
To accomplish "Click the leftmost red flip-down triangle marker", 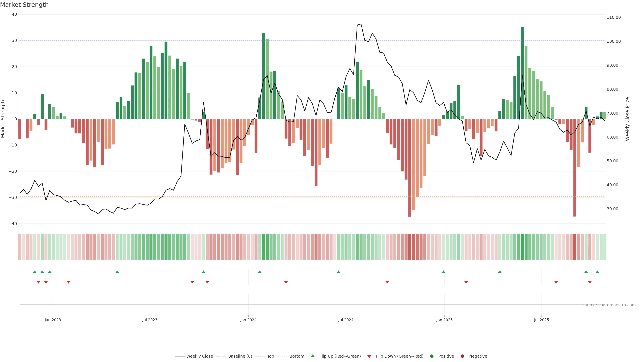I will 39,282.
